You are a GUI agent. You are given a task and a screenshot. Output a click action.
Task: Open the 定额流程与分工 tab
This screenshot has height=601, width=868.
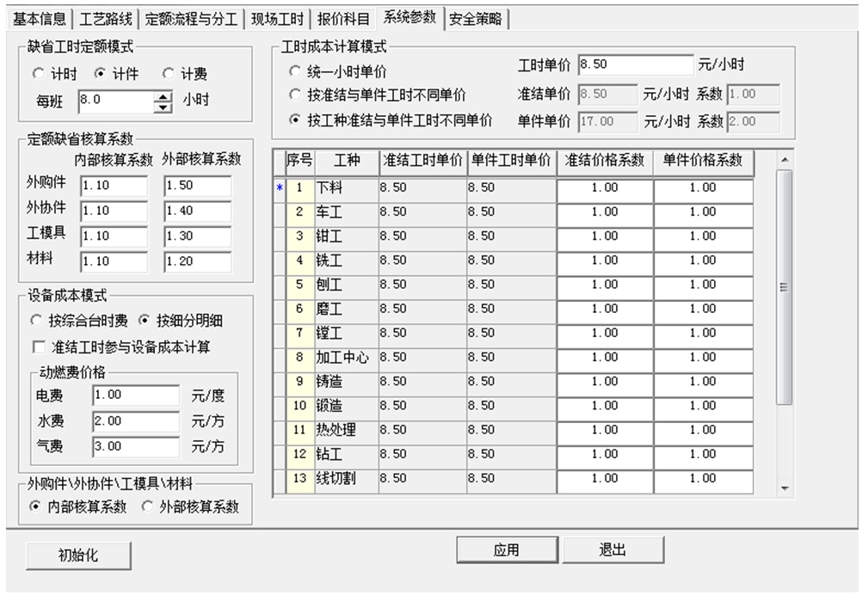click(191, 20)
